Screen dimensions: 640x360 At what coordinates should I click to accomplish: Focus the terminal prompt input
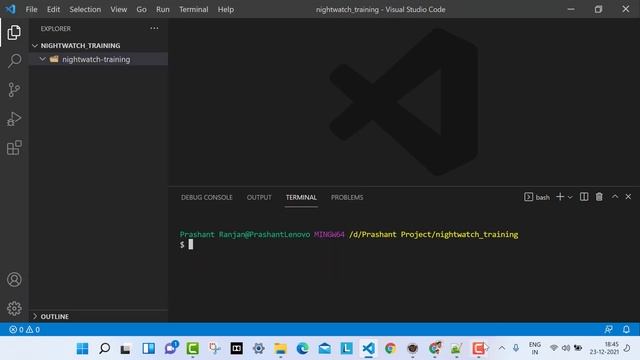pyautogui.click(x=191, y=244)
